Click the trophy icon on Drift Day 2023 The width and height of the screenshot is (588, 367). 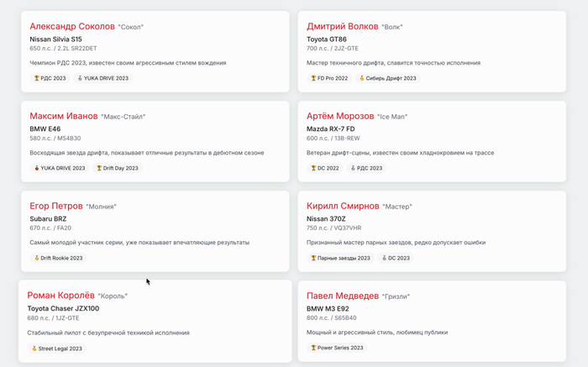pos(99,168)
